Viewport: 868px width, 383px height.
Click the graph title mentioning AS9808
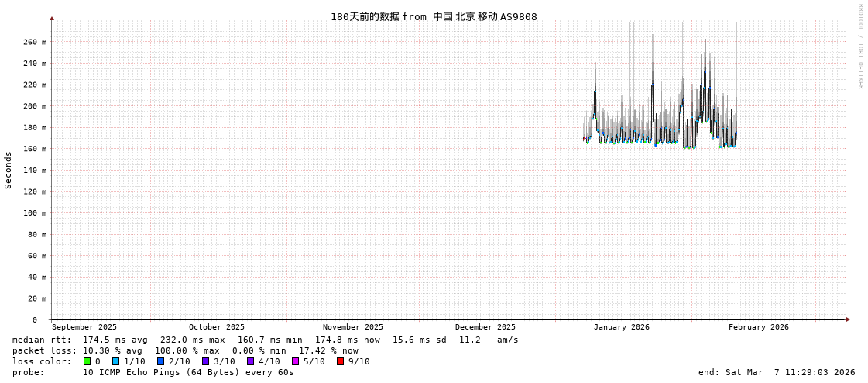(434, 16)
